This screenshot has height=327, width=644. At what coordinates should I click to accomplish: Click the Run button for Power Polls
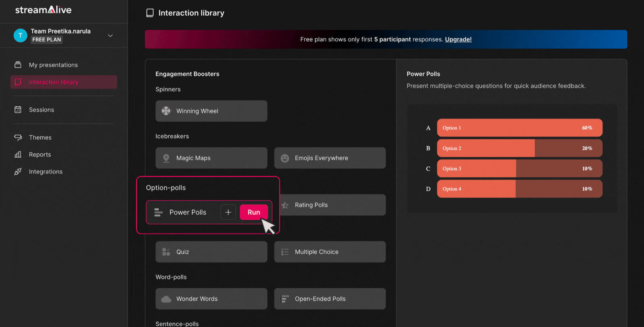[254, 212]
